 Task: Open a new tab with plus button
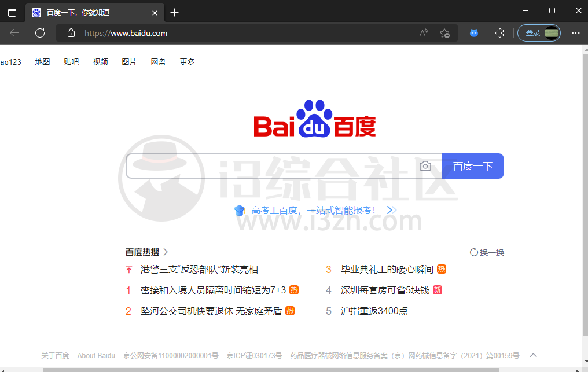tap(174, 13)
